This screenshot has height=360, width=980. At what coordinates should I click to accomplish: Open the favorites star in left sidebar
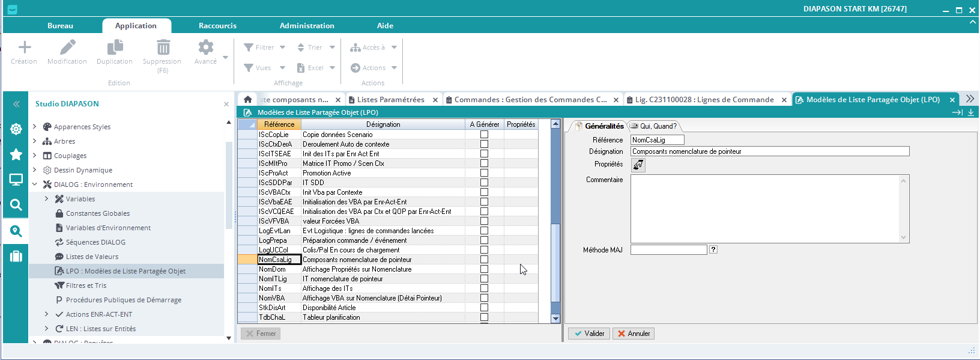(16, 155)
